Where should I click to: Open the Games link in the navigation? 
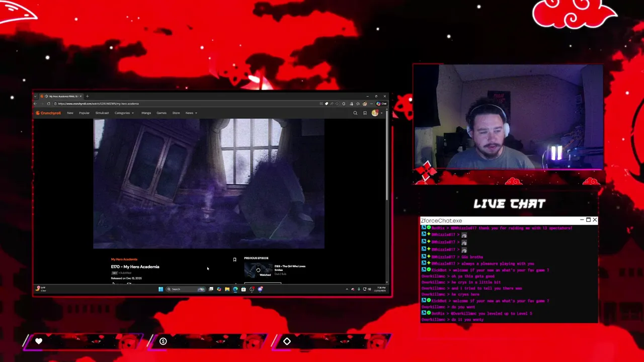pos(162,113)
